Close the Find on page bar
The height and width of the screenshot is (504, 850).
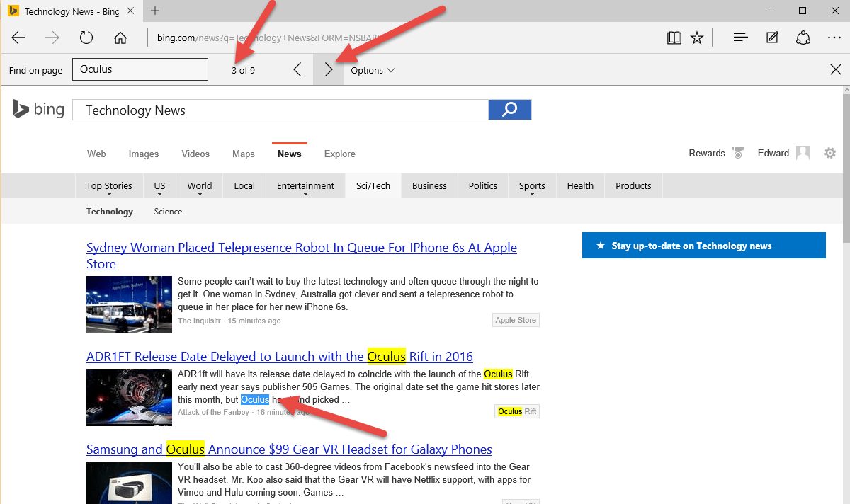835,69
